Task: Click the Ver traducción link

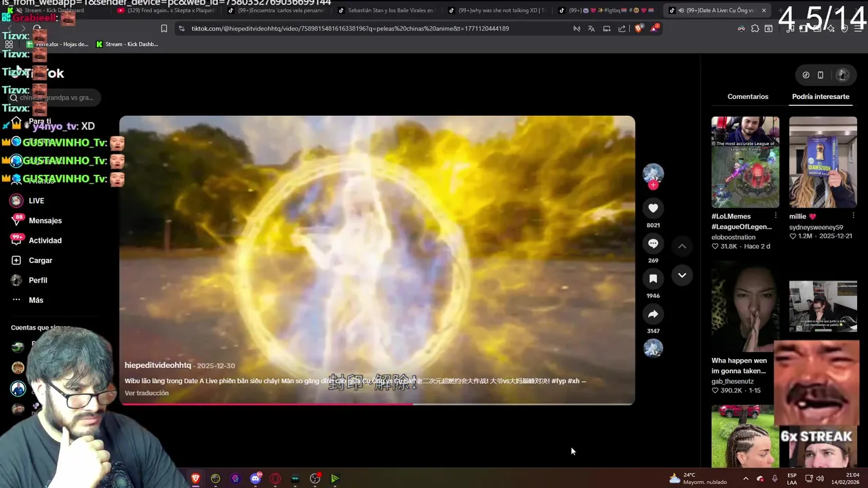Action: 146,393
